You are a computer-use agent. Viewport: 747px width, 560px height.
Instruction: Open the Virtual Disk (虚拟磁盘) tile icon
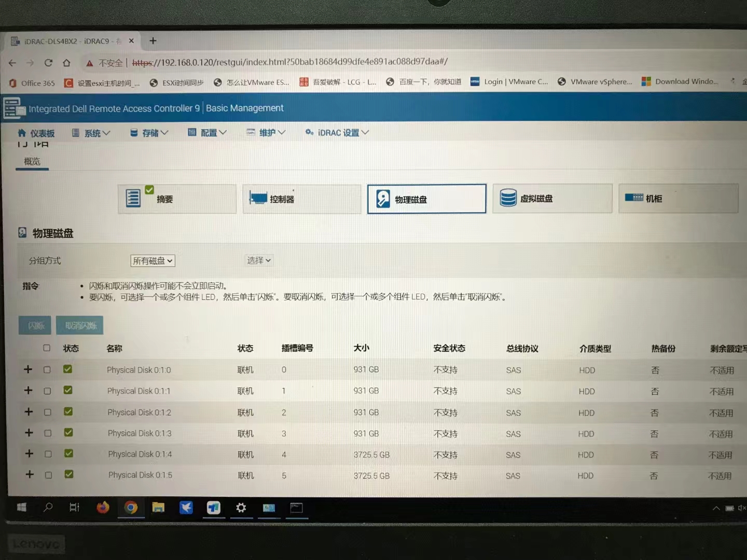pyautogui.click(x=508, y=198)
